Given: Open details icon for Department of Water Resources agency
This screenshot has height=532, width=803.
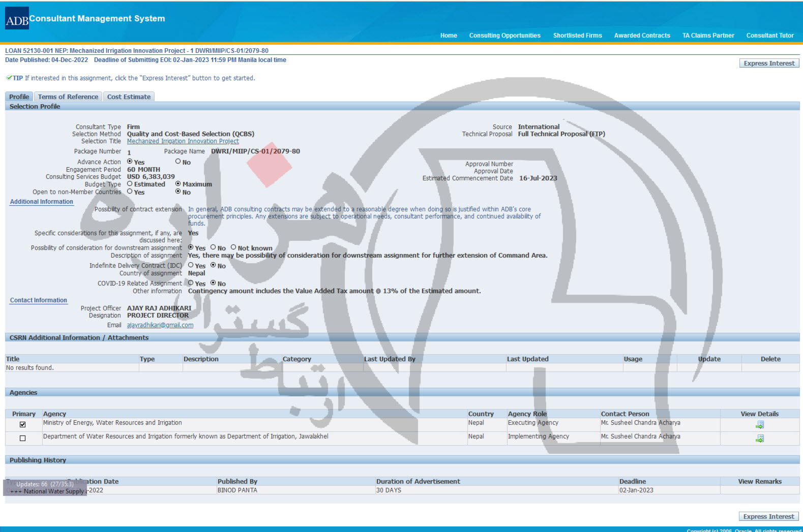Looking at the screenshot, I should 759,439.
